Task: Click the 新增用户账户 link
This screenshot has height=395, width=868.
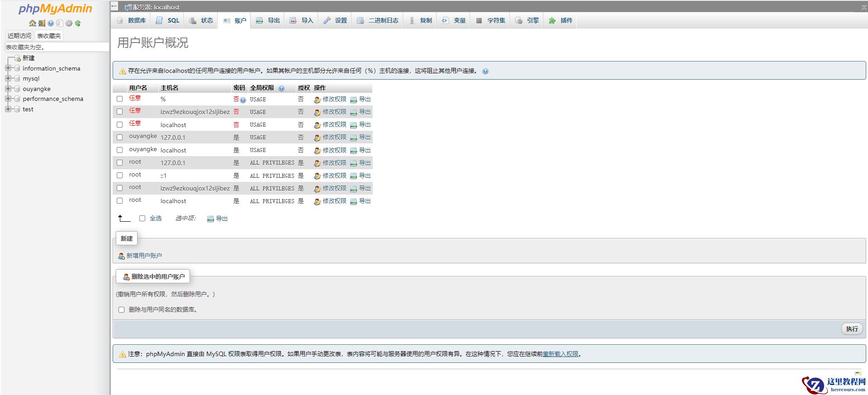Action: point(144,256)
